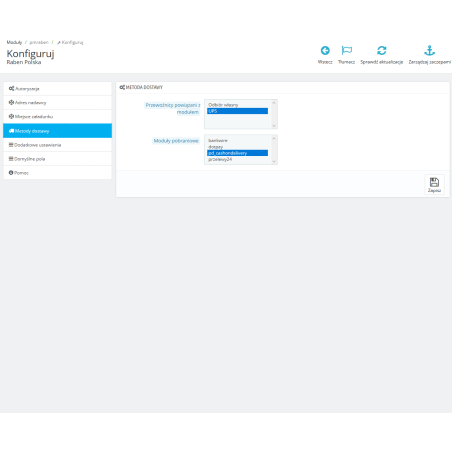This screenshot has height=452, width=452.
Task: Click payment modules list scroll-up arrow
Action: click(274, 138)
